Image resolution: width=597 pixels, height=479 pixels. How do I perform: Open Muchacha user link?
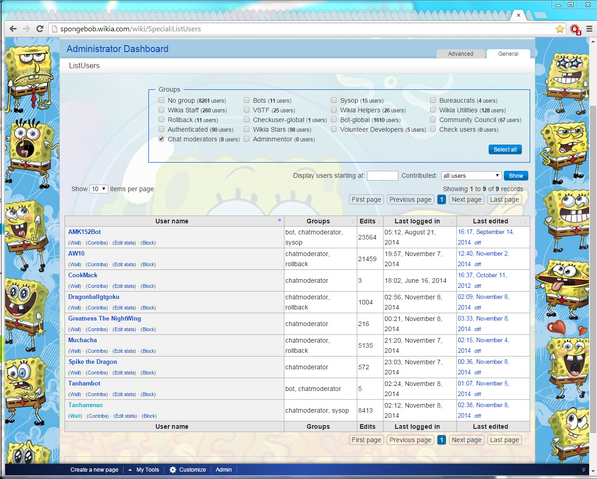(x=83, y=340)
